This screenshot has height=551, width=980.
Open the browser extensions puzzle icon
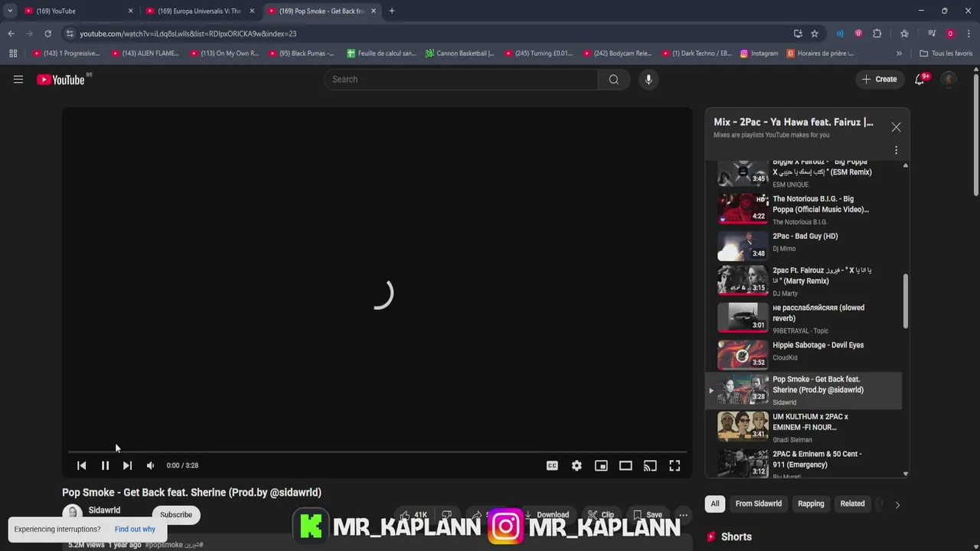pos(877,34)
